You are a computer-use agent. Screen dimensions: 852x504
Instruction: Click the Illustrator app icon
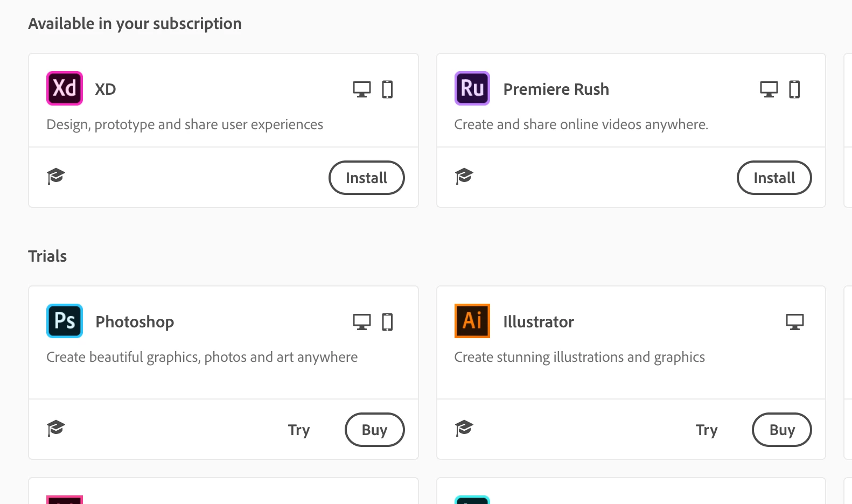(x=472, y=321)
